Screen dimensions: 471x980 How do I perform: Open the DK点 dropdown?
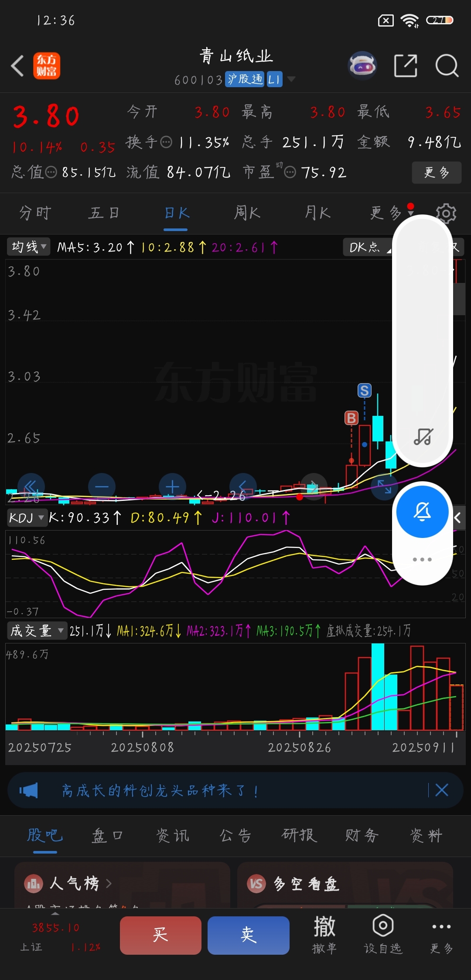(368, 247)
